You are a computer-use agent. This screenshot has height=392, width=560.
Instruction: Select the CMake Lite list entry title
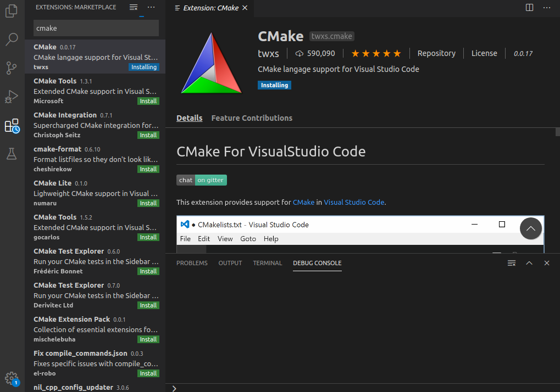53,183
